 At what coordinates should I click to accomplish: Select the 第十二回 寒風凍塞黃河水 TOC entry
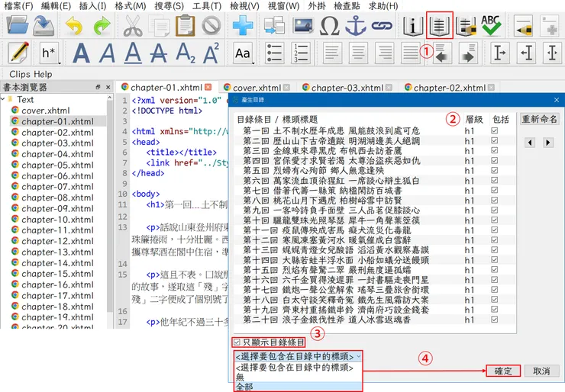(327, 239)
